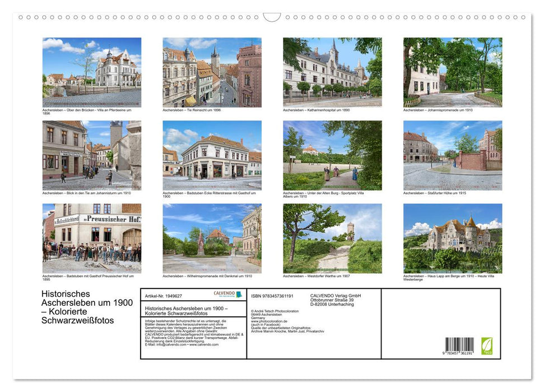Image resolution: width=544 pixels, height=392 pixels.
Task: Select the Badstuben Ecke Ritterstrasse image
Action: (x=212, y=155)
